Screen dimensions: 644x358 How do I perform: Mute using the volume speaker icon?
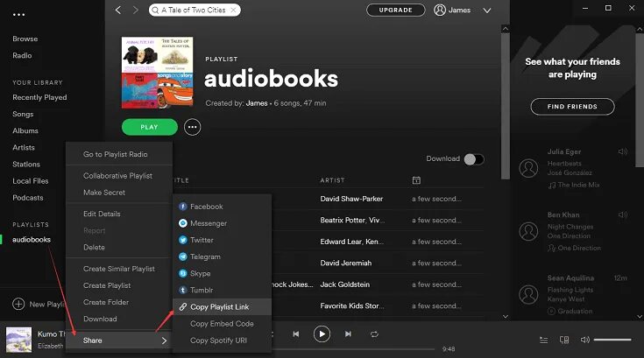pos(585,340)
